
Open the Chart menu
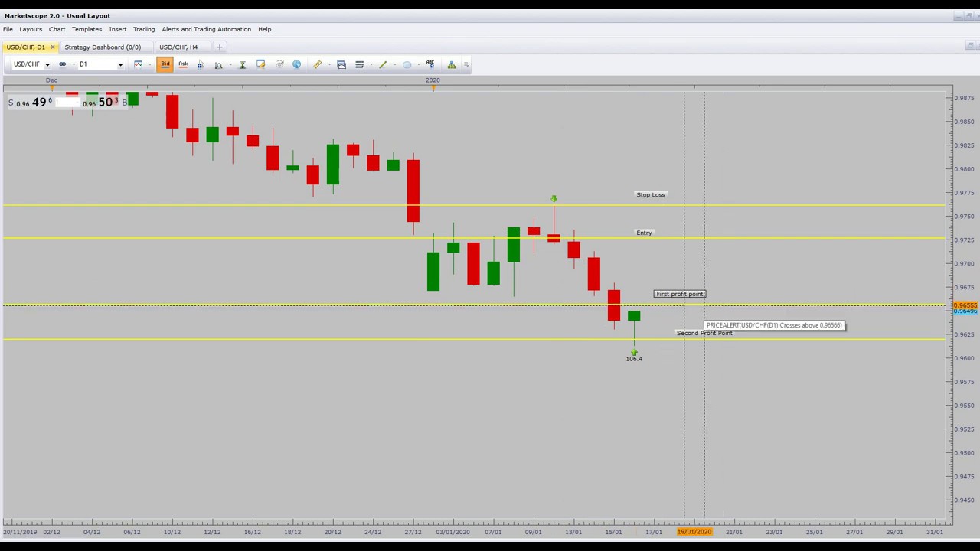pos(57,29)
